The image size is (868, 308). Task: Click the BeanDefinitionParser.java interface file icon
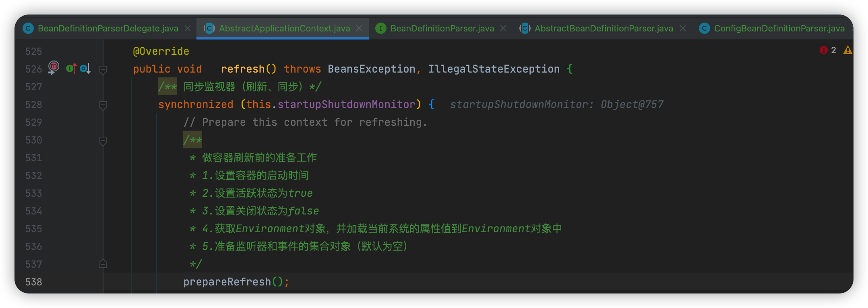point(380,28)
